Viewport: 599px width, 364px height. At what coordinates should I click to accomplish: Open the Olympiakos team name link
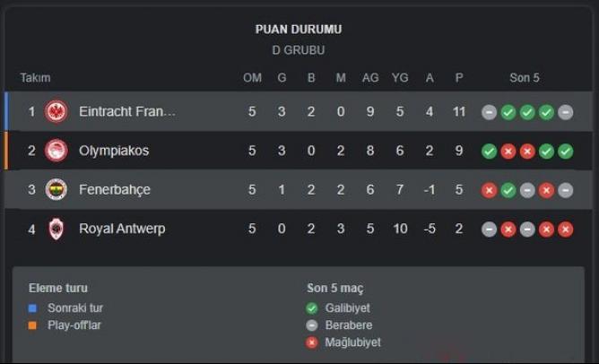[x=114, y=151]
